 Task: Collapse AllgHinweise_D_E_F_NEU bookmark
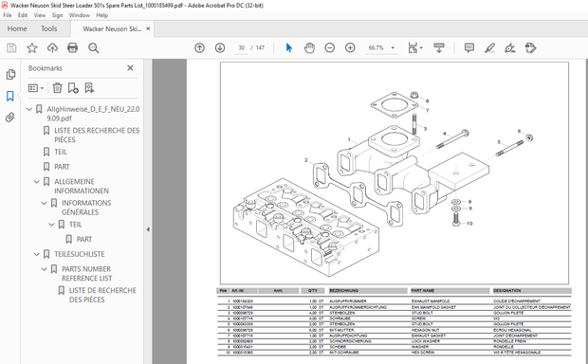(29, 109)
